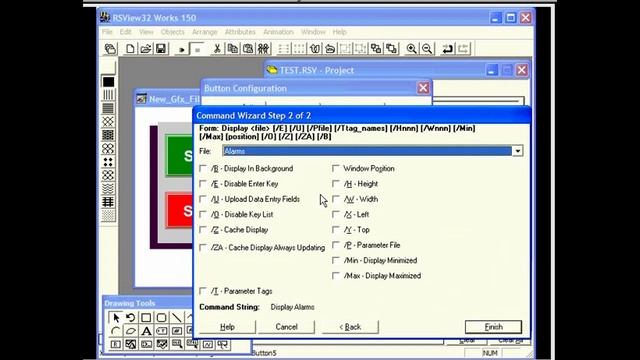Select the Trend chart tool in Drawing Tools

207,344
